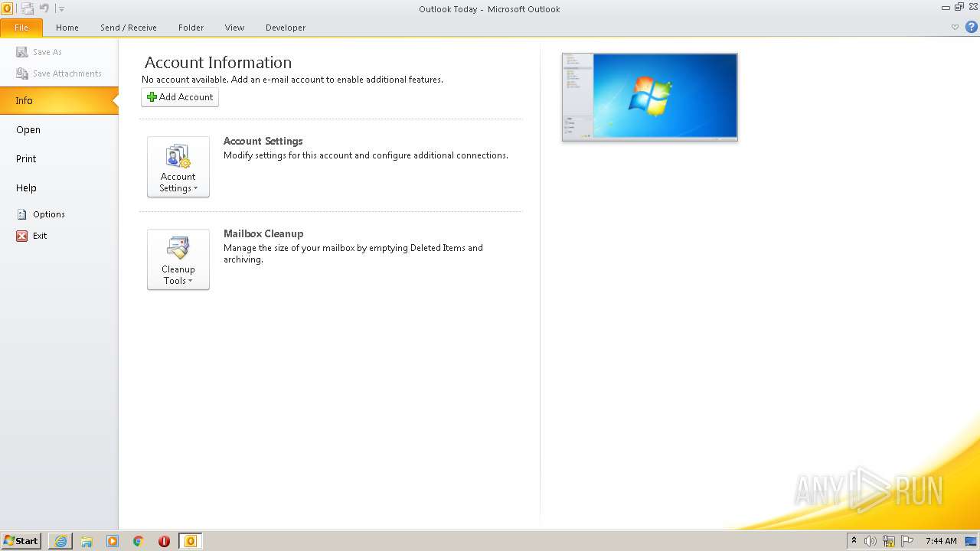Click the volume speaker tray icon
Viewport: 980px width, 551px height.
(871, 541)
